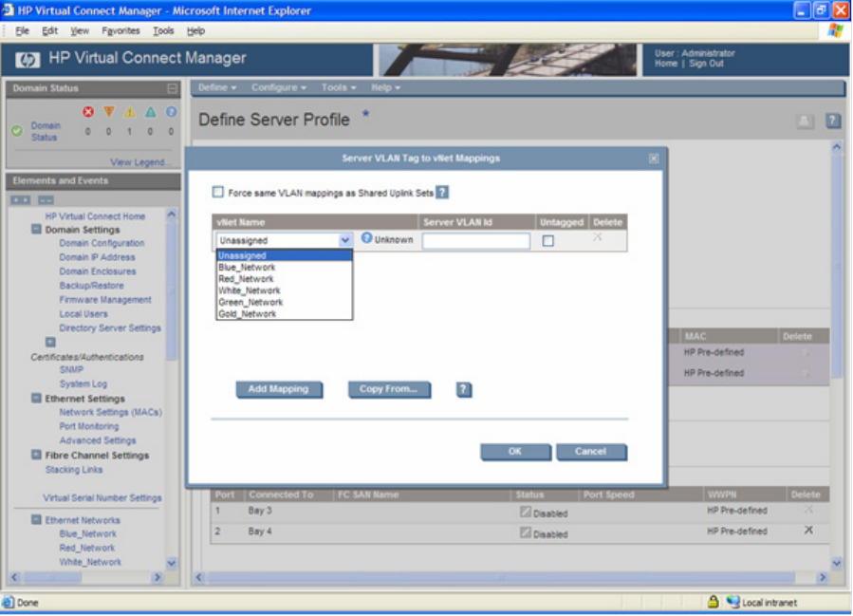Click the orange major status icon

coord(109,112)
